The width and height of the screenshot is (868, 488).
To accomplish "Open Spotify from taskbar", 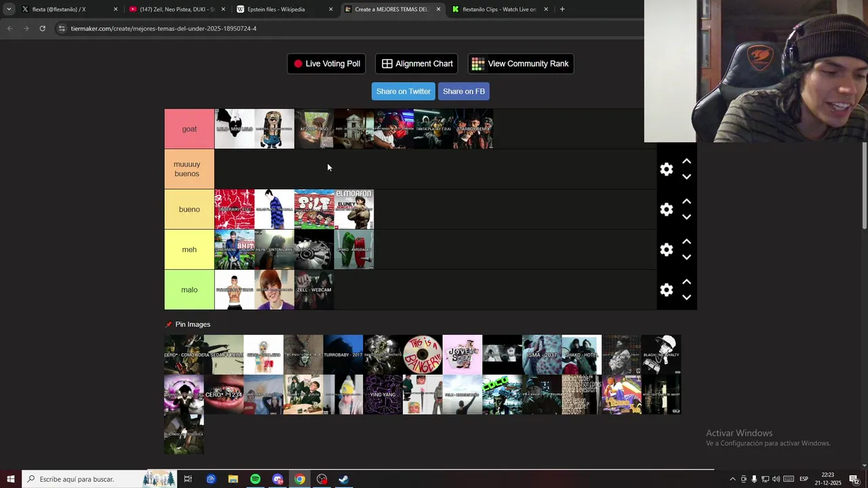I will coord(255,479).
